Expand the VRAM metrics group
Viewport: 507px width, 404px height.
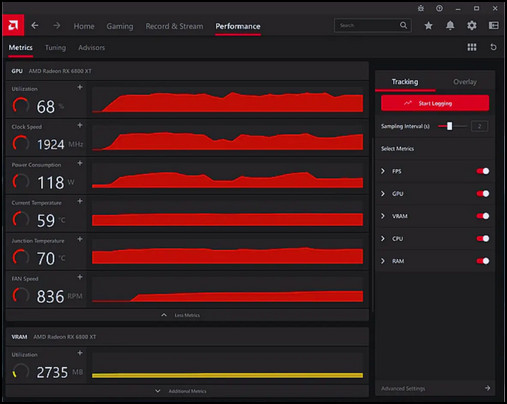(383, 216)
